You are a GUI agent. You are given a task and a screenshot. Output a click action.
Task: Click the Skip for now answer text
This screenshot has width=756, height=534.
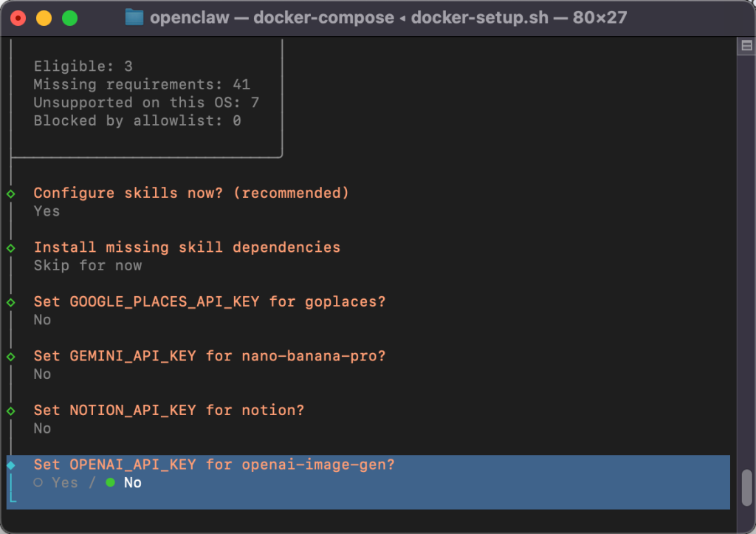click(86, 265)
